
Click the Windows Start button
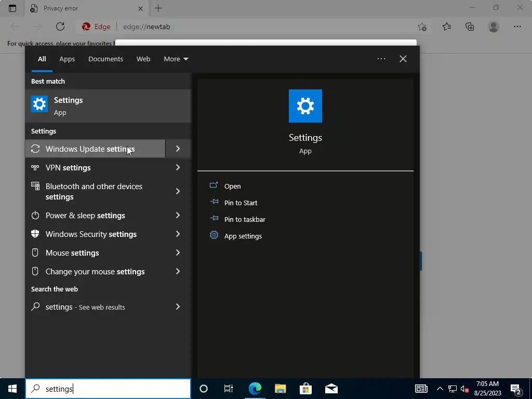[12, 389]
